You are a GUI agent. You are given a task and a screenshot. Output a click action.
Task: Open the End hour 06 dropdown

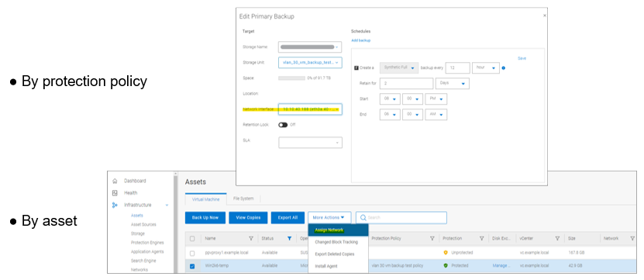point(390,115)
